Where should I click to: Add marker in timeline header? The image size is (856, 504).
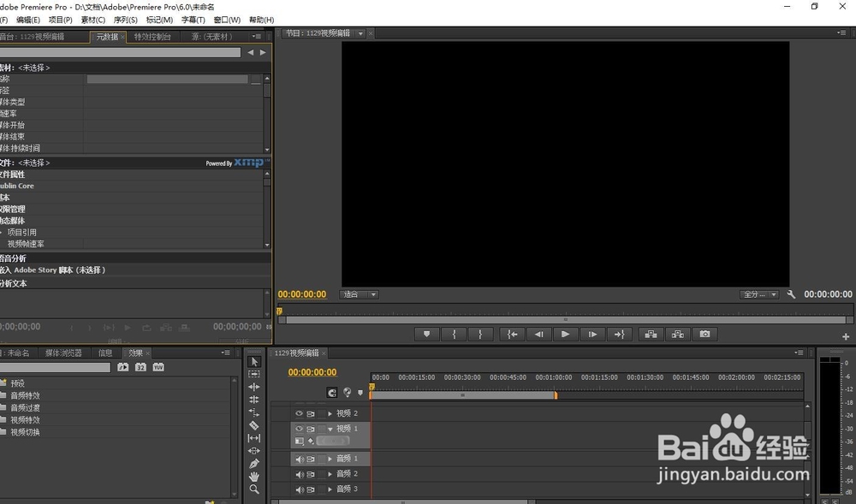click(360, 392)
